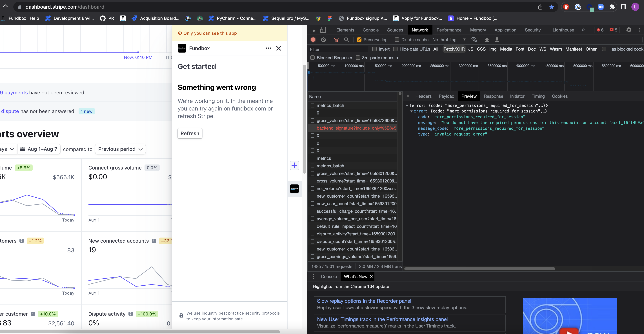Screen dimensions: 644x334
Task: Search network requests with the magnifier
Action: click(x=347, y=40)
